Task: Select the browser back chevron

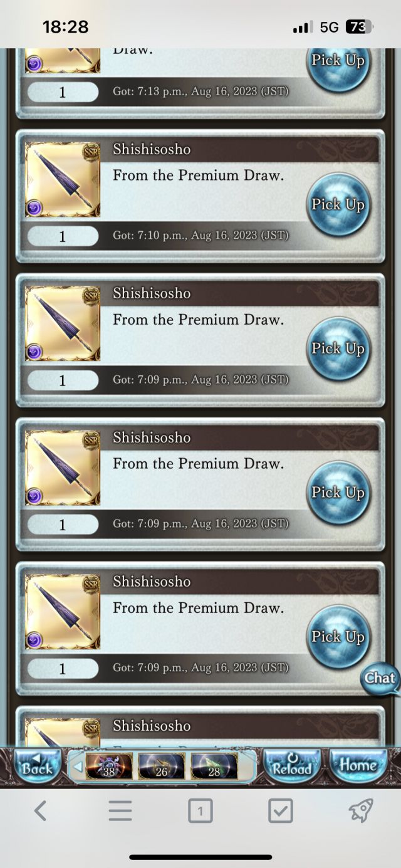Action: (40, 811)
